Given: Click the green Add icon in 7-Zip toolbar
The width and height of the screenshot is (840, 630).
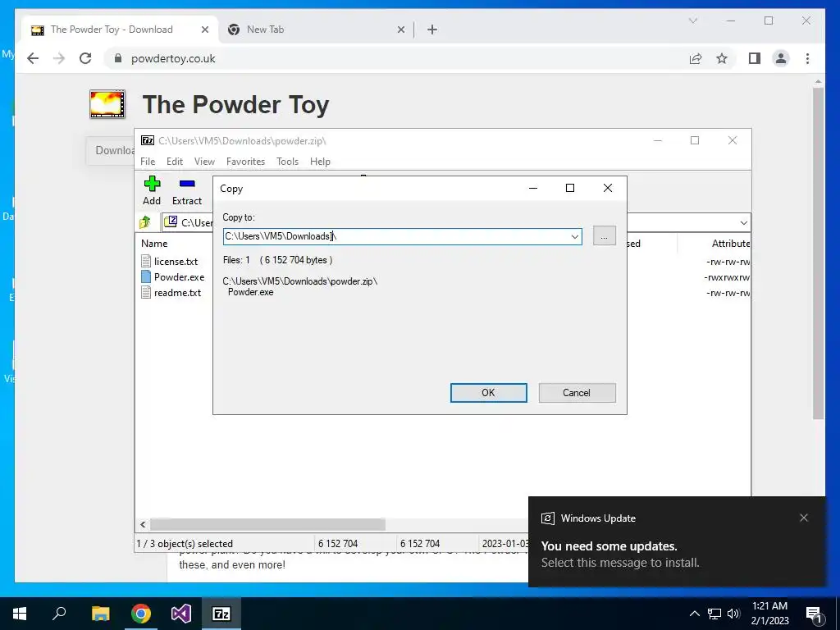Looking at the screenshot, I should (x=152, y=184).
